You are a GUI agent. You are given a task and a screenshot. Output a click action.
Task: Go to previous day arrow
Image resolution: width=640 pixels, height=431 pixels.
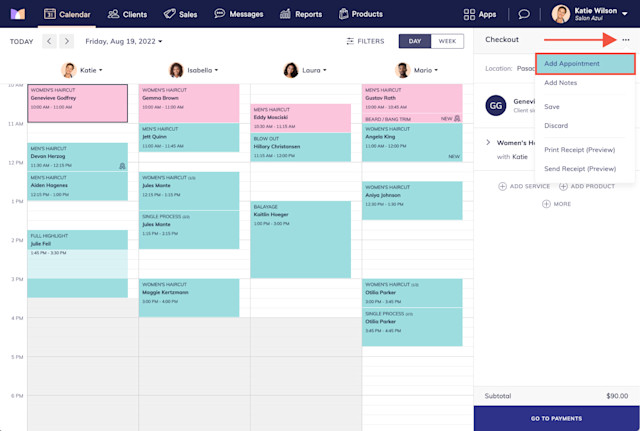point(49,41)
